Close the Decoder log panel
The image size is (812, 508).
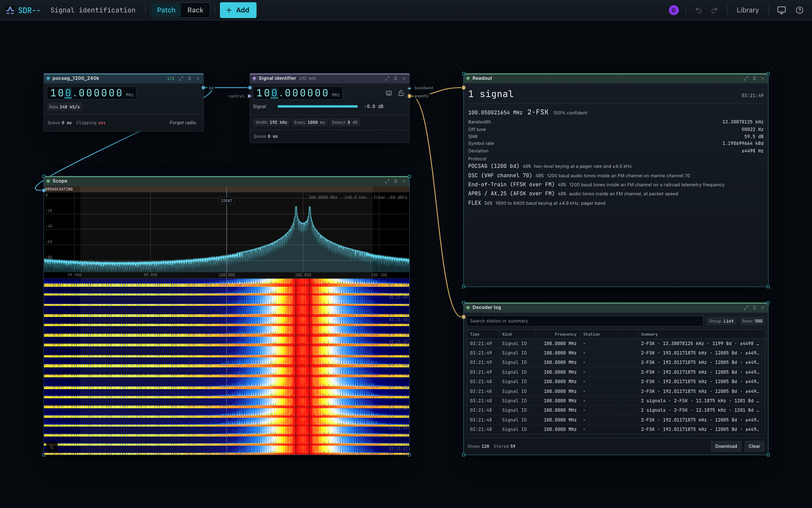(x=763, y=307)
